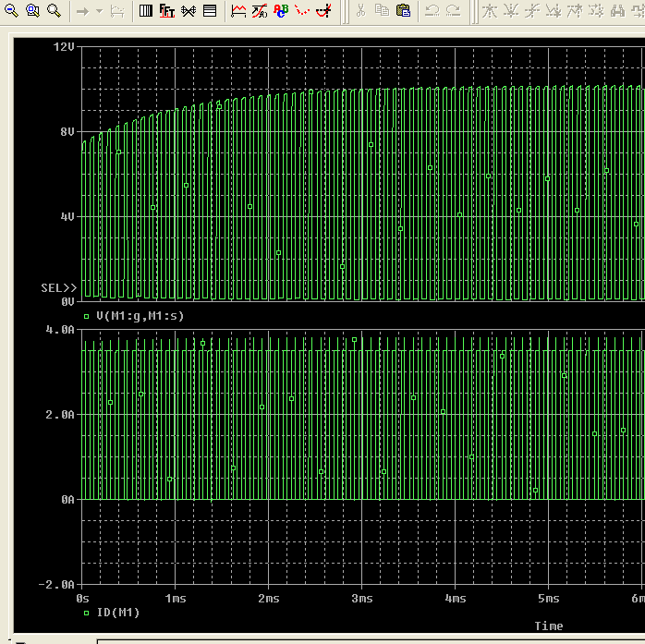
Task: Click the Cursor Max icon
Action: 575,11
